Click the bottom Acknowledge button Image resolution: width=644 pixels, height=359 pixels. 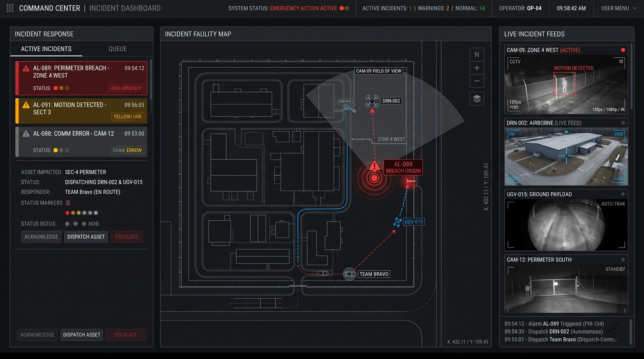point(37,335)
